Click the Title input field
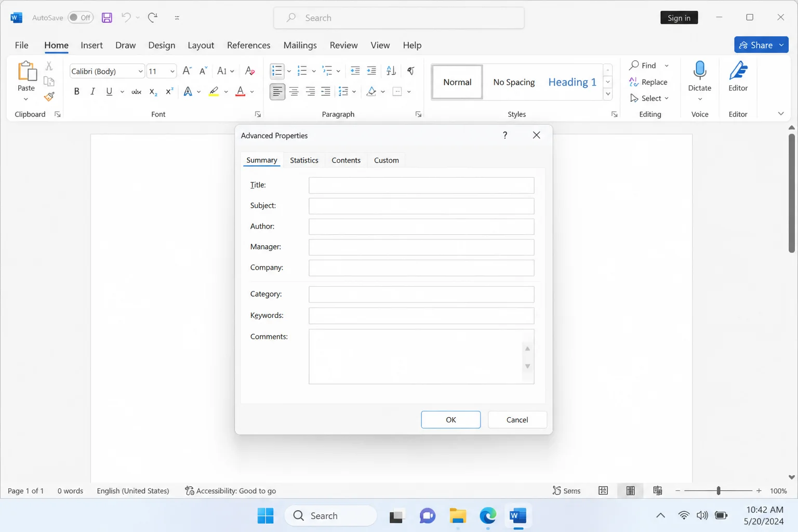Image resolution: width=798 pixels, height=532 pixels. click(x=421, y=185)
